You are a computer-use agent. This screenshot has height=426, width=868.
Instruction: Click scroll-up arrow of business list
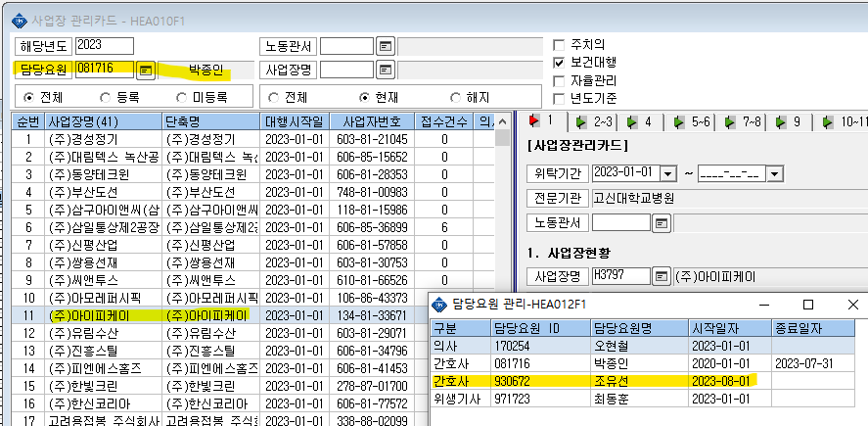click(x=503, y=121)
